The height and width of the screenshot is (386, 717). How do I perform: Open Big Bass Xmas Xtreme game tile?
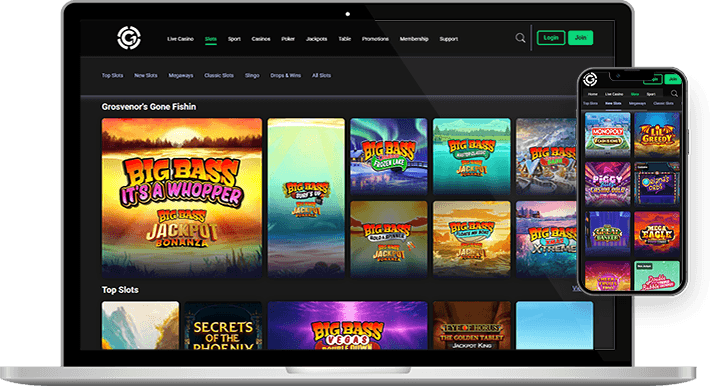[546, 239]
